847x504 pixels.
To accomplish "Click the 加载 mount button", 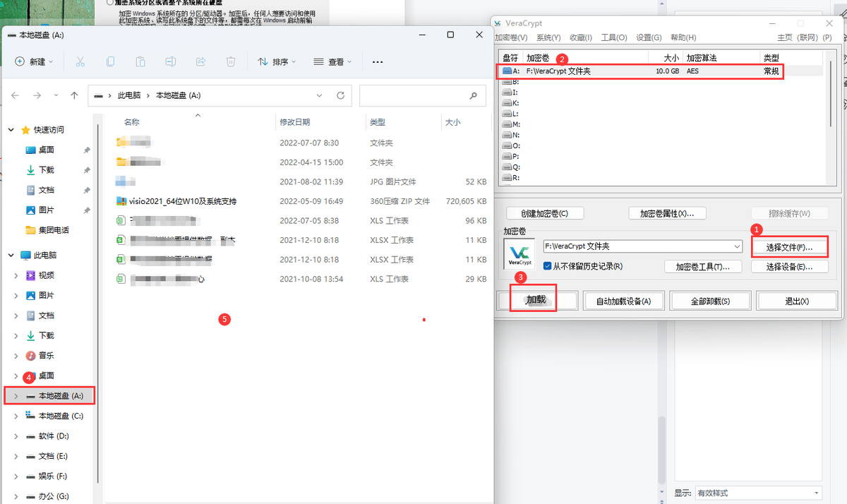I will click(536, 300).
